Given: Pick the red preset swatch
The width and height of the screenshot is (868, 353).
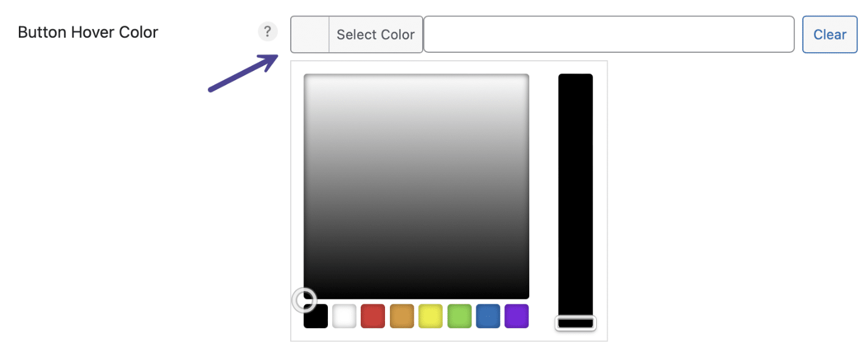Looking at the screenshot, I should click(x=372, y=316).
